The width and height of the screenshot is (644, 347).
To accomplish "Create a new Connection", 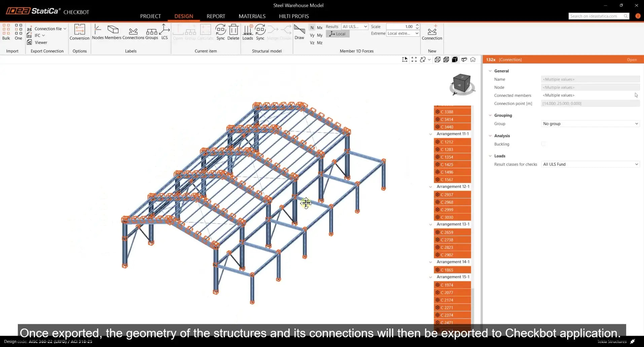I will [432, 32].
